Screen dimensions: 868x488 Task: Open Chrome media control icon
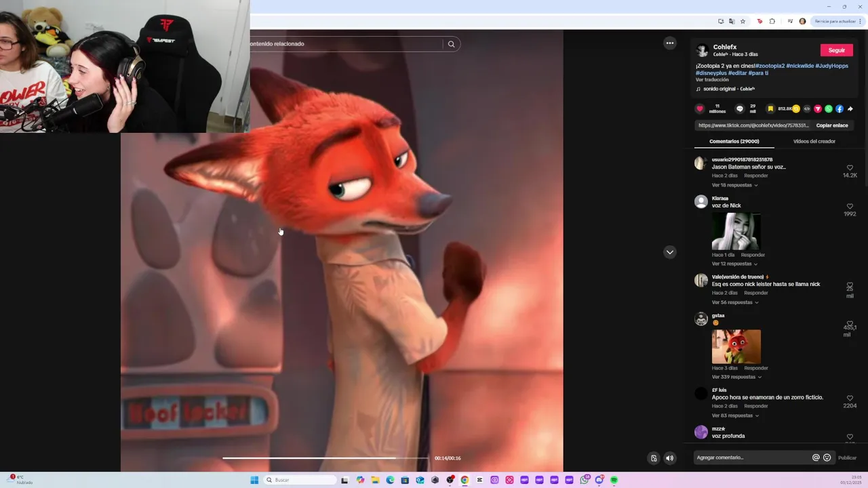[790, 22]
